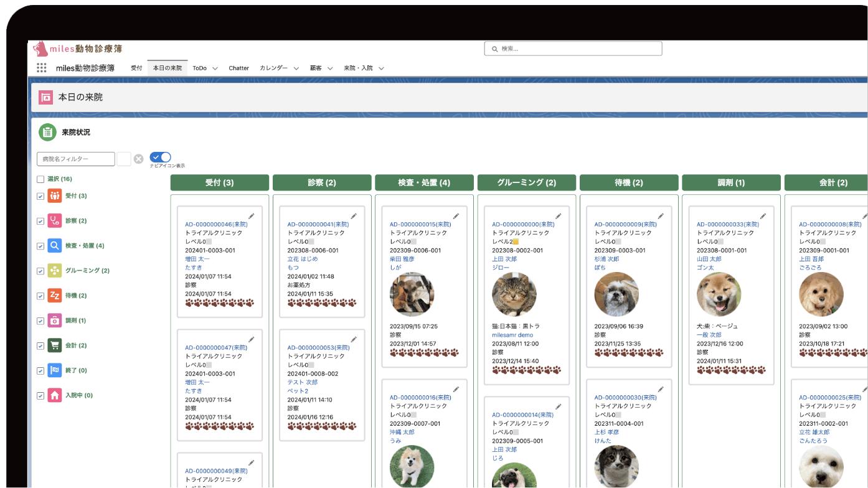Select the 本日の来院 navigation tab

point(167,68)
